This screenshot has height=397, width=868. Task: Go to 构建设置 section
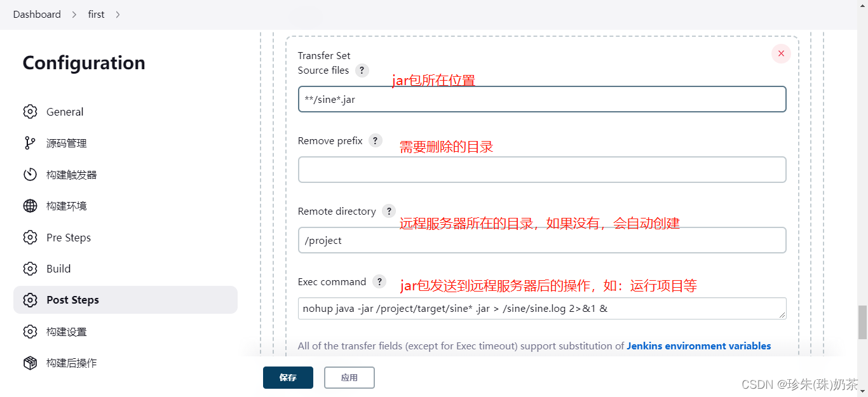point(125,332)
